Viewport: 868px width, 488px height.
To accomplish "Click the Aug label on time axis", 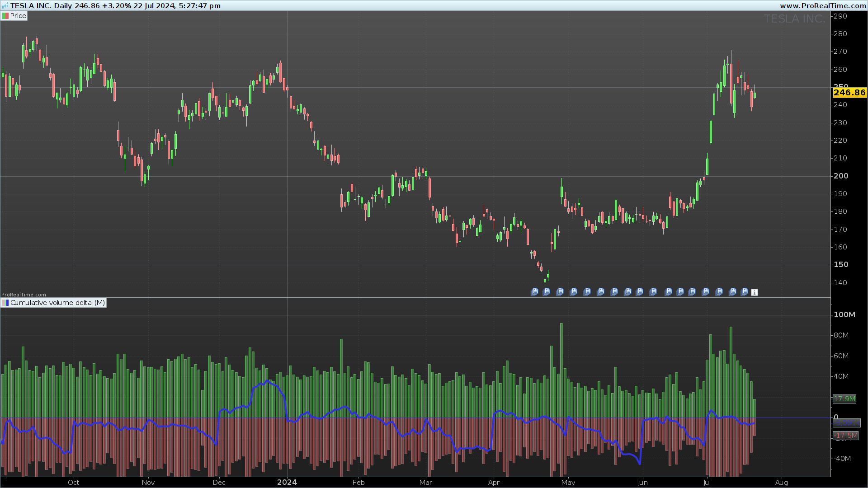I will coord(781,483).
